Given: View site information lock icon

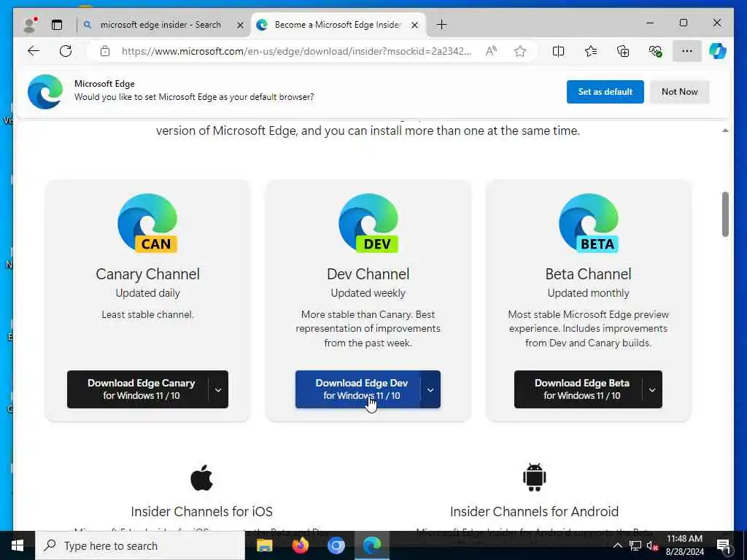Looking at the screenshot, I should (105, 51).
